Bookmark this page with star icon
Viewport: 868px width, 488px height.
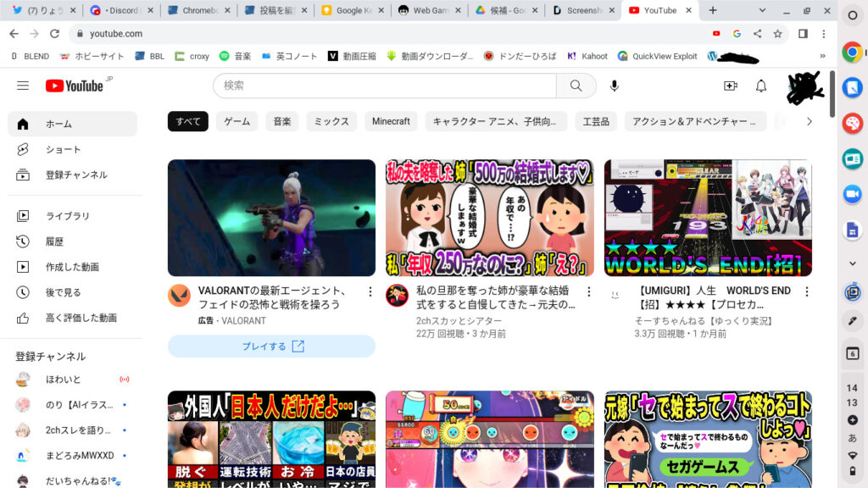[777, 34]
